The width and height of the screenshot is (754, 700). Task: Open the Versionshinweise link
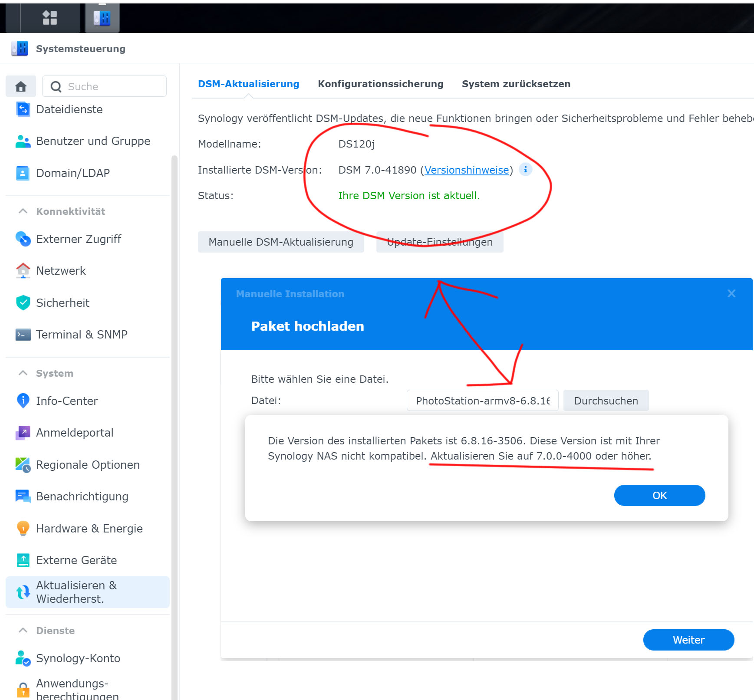pos(466,170)
